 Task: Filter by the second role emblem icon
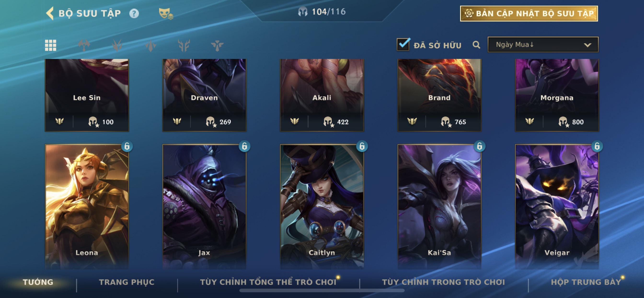pyautogui.click(x=84, y=45)
